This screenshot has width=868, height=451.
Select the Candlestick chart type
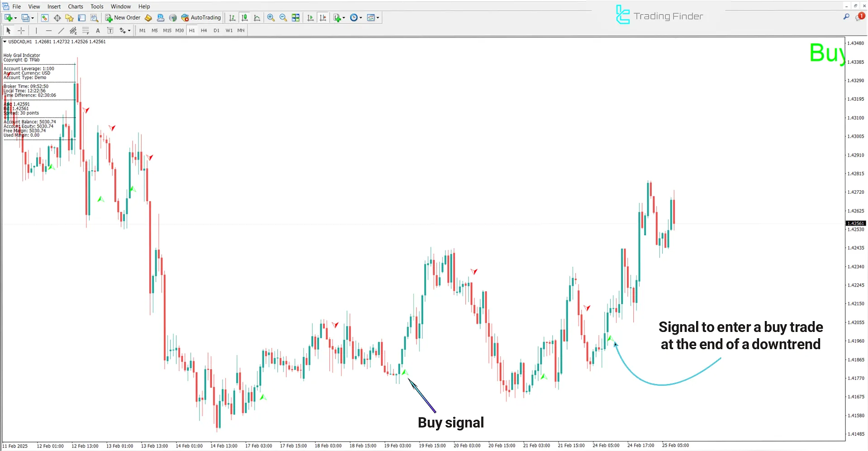[245, 18]
